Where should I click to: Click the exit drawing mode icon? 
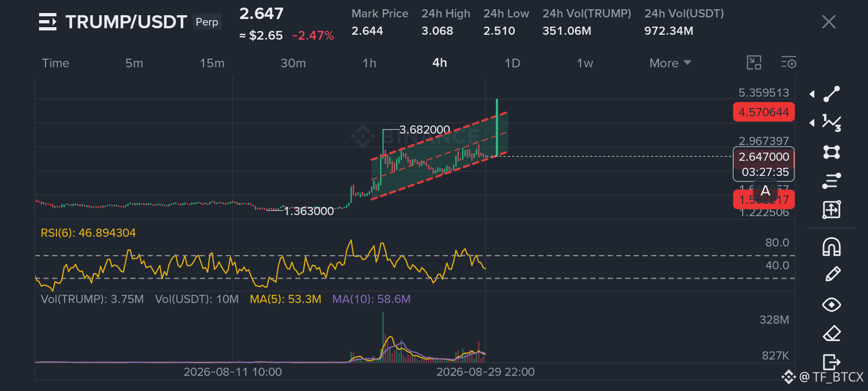(x=832, y=362)
